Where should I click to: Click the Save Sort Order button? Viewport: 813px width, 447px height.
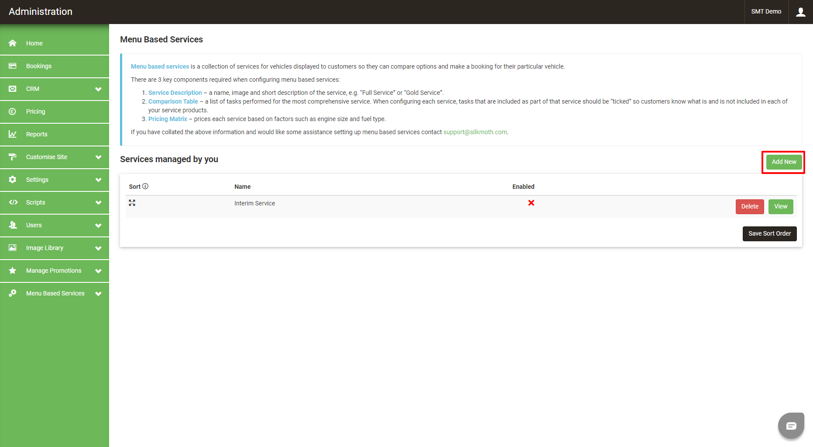tap(769, 234)
